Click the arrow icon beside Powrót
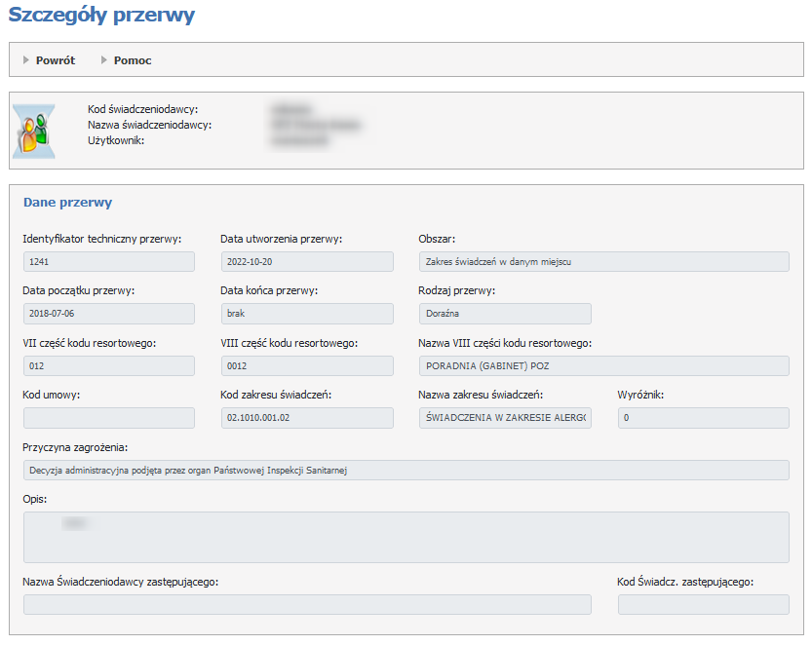Screen dimensions: 812x645 tap(26, 60)
